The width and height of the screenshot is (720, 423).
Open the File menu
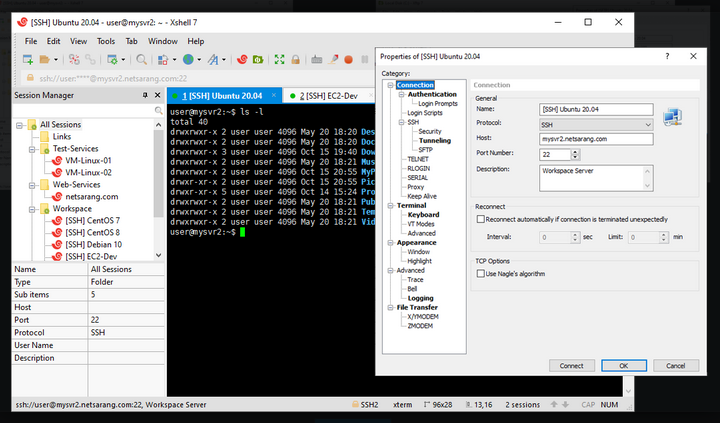coord(31,41)
